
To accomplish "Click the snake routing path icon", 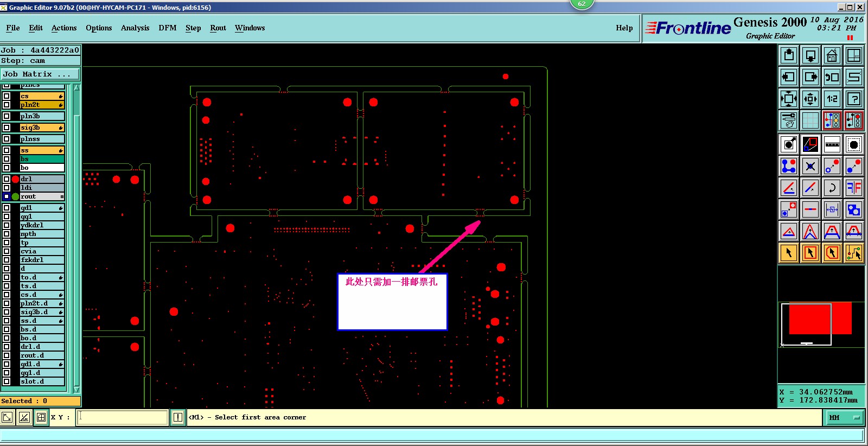I will (x=854, y=77).
